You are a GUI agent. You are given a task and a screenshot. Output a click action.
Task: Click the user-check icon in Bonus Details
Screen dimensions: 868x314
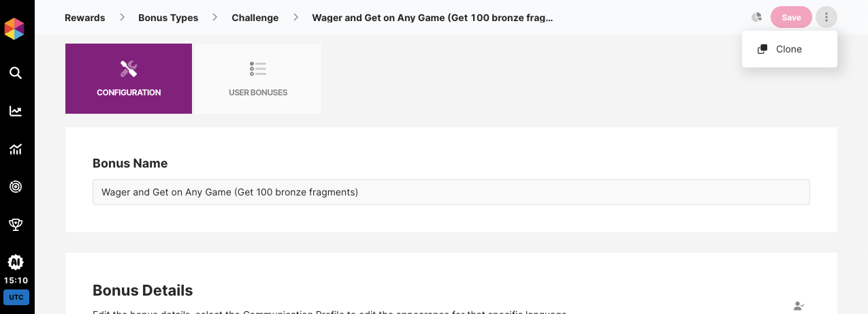coord(799,306)
